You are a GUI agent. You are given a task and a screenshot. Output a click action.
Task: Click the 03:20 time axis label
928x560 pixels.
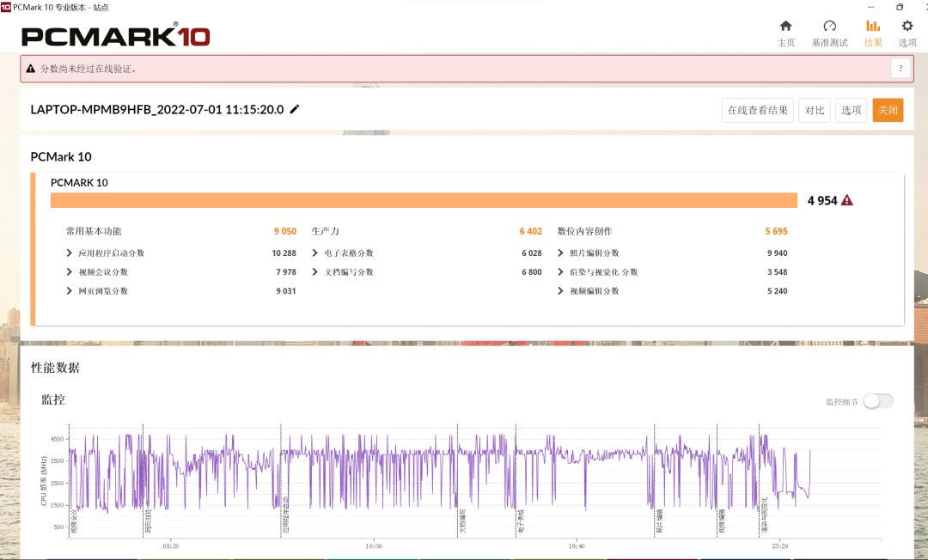coord(170,545)
